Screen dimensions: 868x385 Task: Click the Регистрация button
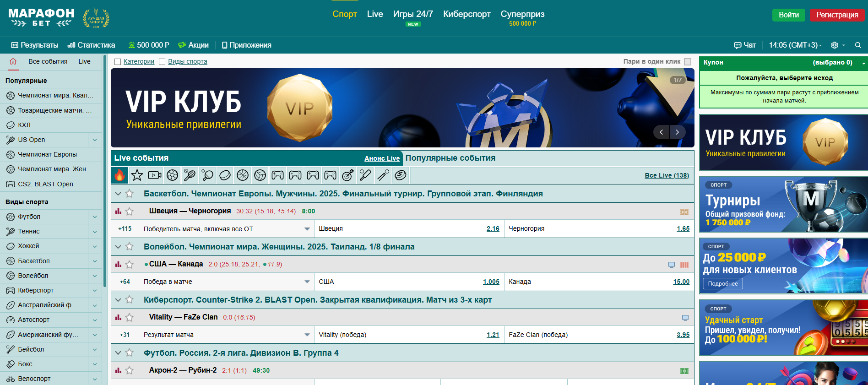click(837, 15)
